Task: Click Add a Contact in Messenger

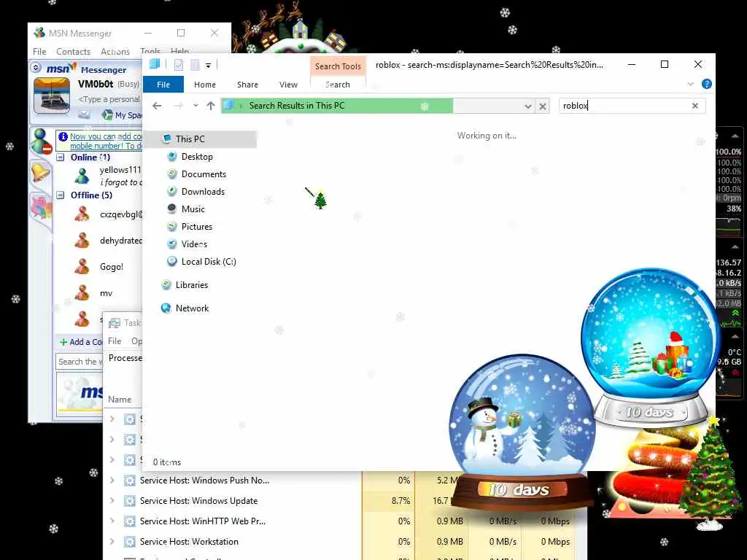Action: [80, 342]
